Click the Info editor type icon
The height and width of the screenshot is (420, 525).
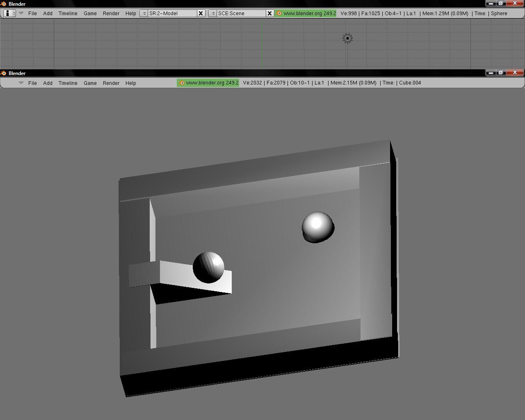[7, 13]
